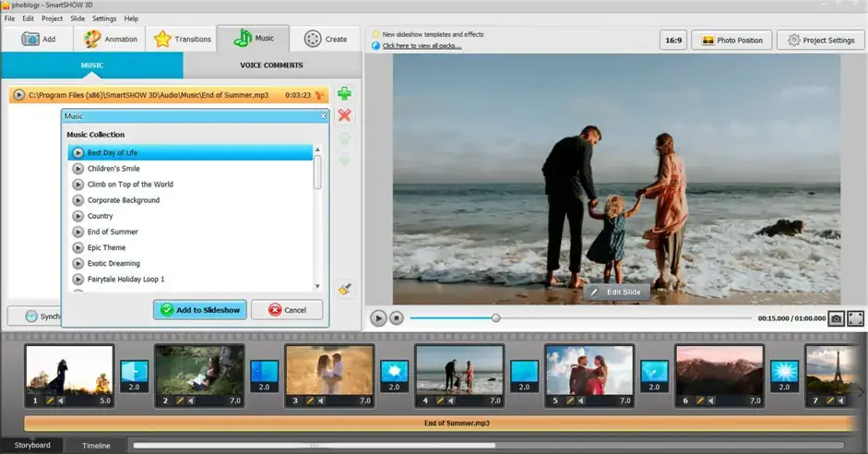Image resolution: width=868 pixels, height=454 pixels.
Task: Switch to the Transitions tab
Action: coord(182,40)
